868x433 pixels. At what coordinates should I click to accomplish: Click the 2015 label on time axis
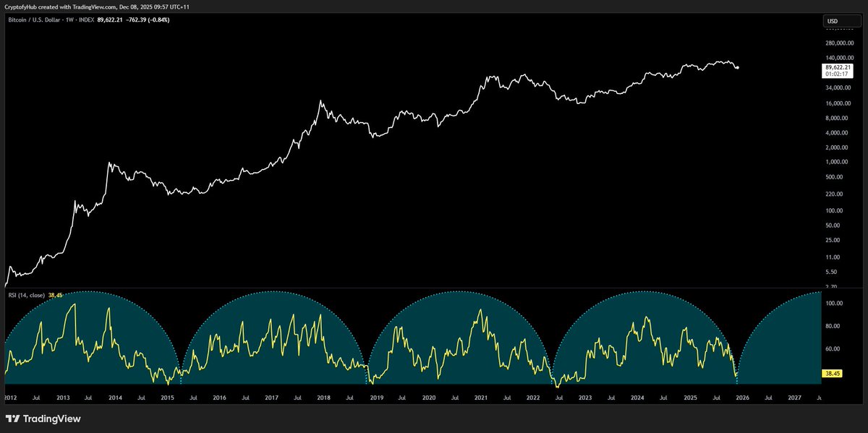(x=167, y=398)
